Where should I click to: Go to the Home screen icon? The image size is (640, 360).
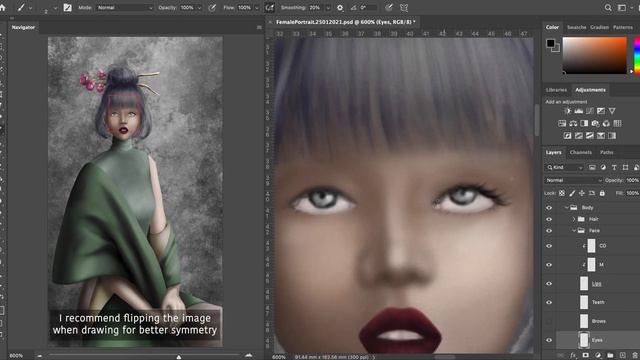3,7
